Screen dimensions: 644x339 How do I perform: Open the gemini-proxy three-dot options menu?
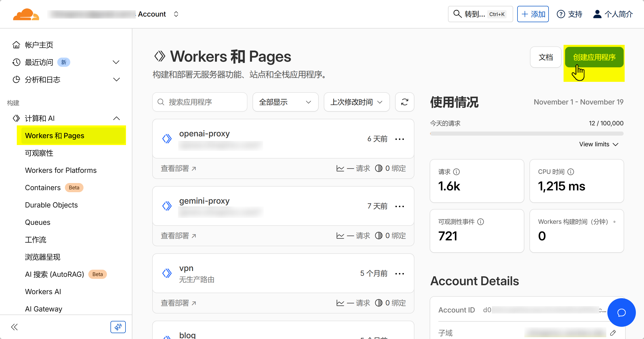point(399,206)
